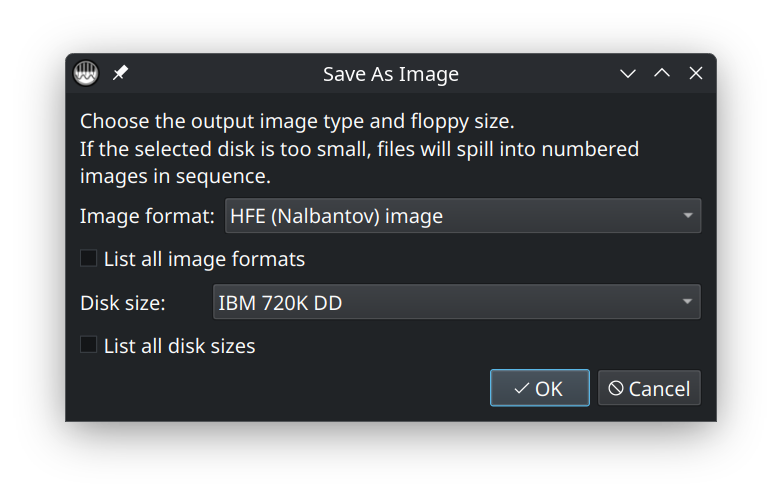Click the pin icon in title bar
Screen dimensions: 782x499
(x=120, y=74)
